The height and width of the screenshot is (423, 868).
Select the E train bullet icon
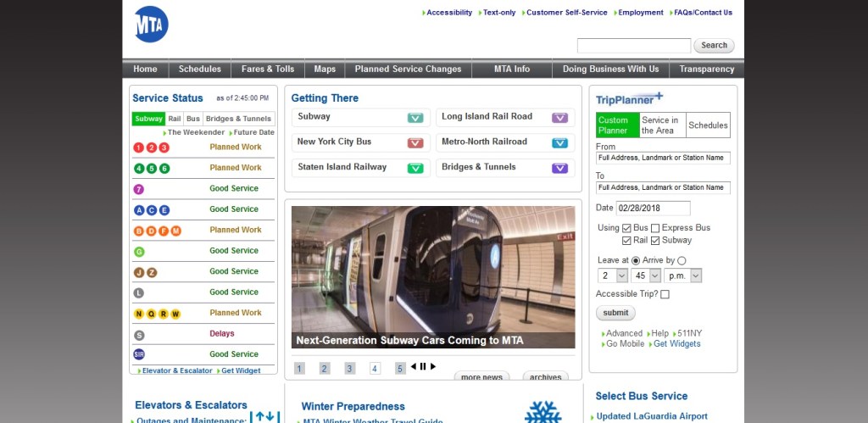coord(164,210)
